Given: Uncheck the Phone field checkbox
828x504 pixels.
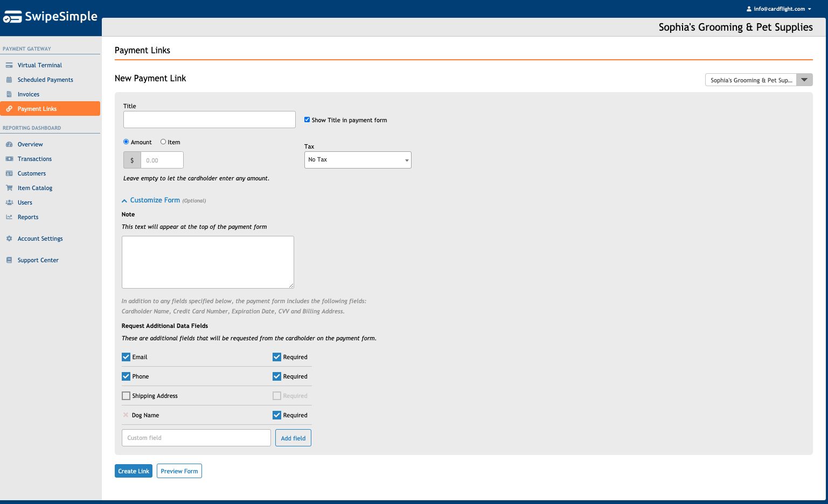Looking at the screenshot, I should pos(126,376).
